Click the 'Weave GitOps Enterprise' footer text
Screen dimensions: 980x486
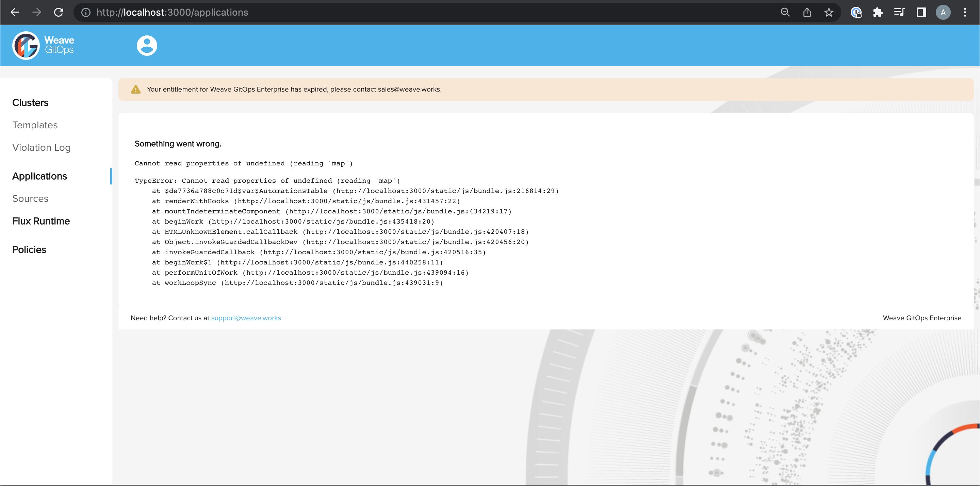(x=922, y=318)
